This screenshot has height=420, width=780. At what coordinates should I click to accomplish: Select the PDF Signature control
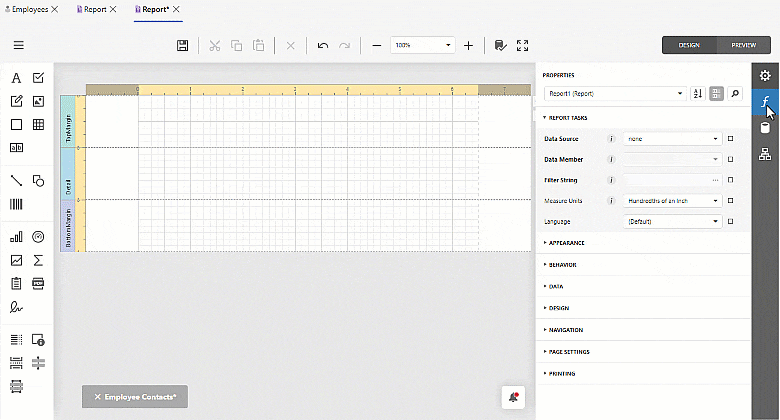(x=16, y=307)
